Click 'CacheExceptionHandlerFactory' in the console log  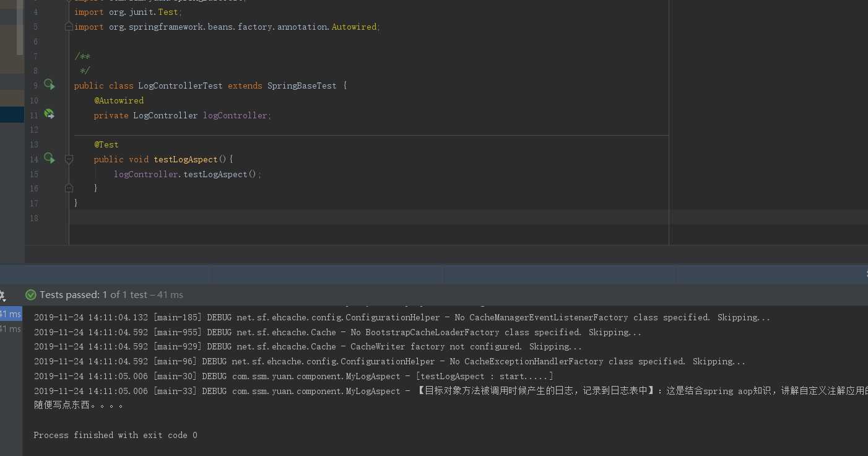point(534,361)
